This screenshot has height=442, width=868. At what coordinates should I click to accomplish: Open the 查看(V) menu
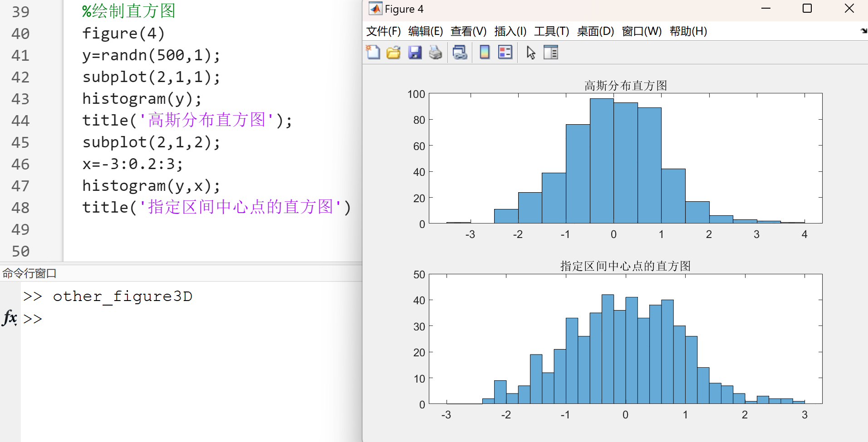pos(468,31)
